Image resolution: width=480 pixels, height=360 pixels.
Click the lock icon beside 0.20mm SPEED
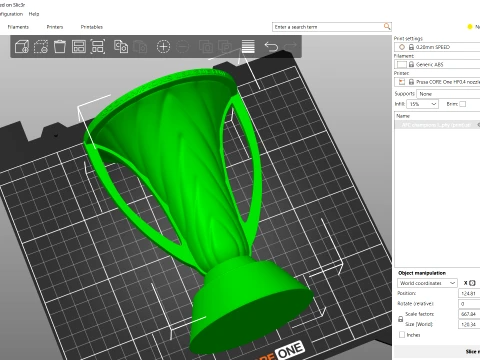(x=411, y=47)
